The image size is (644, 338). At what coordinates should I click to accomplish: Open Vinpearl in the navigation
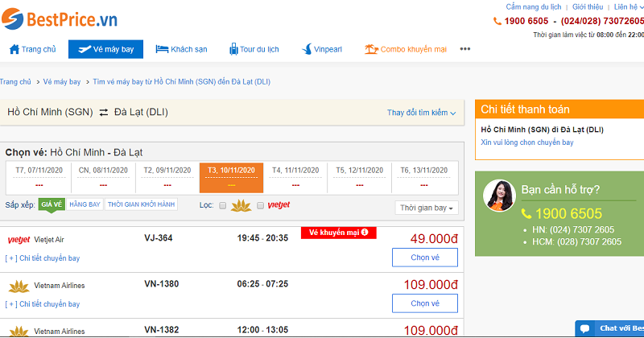click(x=322, y=49)
